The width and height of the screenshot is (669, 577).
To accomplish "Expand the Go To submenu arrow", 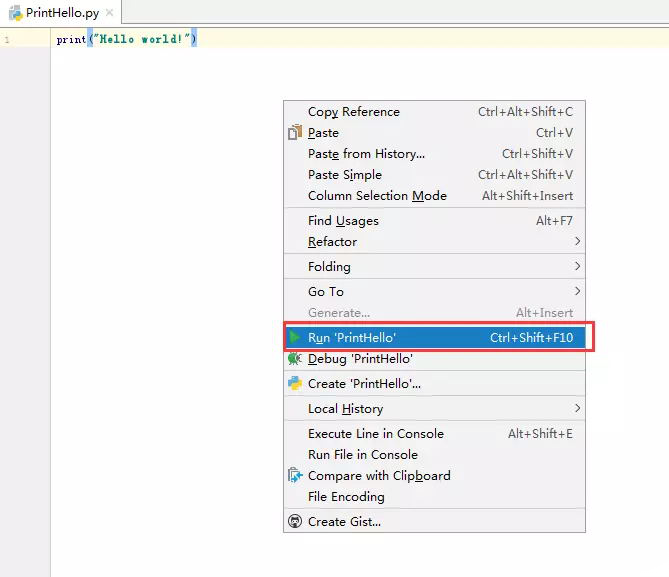I will tap(577, 291).
